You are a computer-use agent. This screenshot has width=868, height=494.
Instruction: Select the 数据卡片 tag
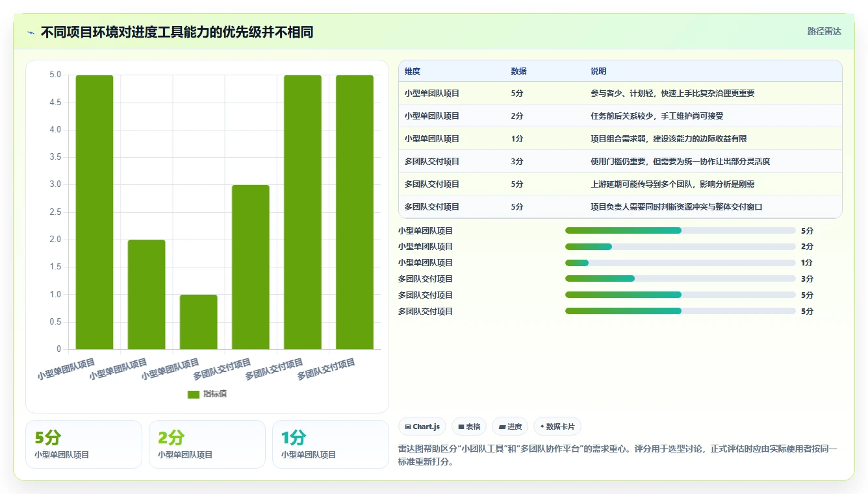[x=557, y=426]
